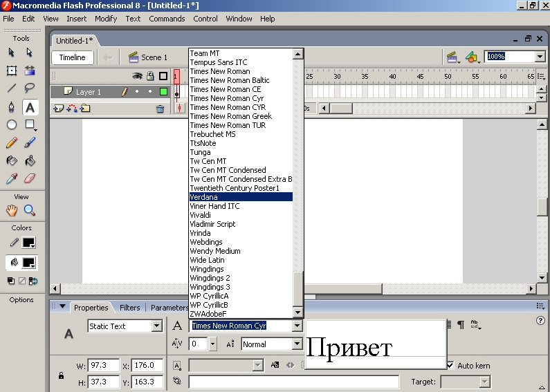Toggle Layer 1 outline green square
550x392 pixels.
[163, 91]
